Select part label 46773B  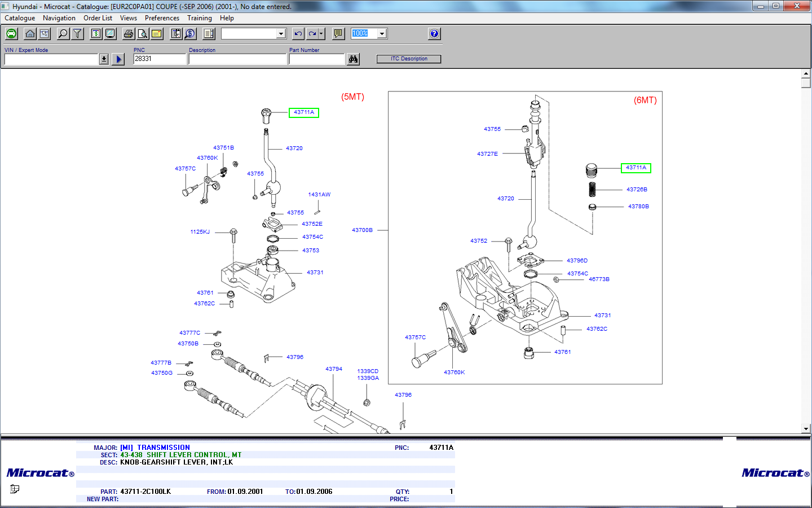599,279
